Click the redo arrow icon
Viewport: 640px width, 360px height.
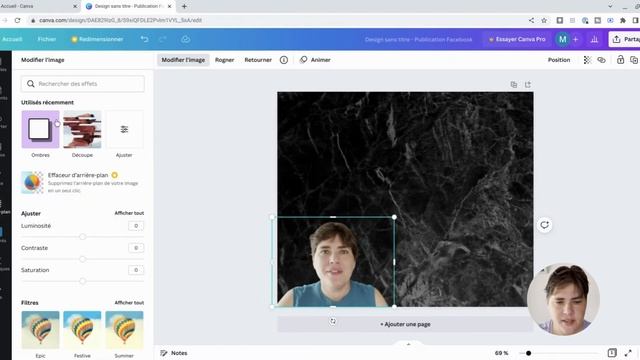point(163,39)
